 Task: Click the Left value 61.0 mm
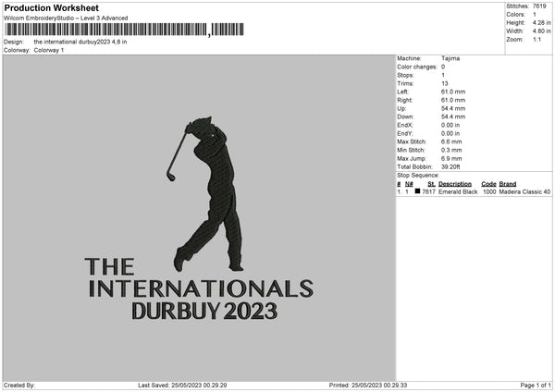pyautogui.click(x=453, y=92)
